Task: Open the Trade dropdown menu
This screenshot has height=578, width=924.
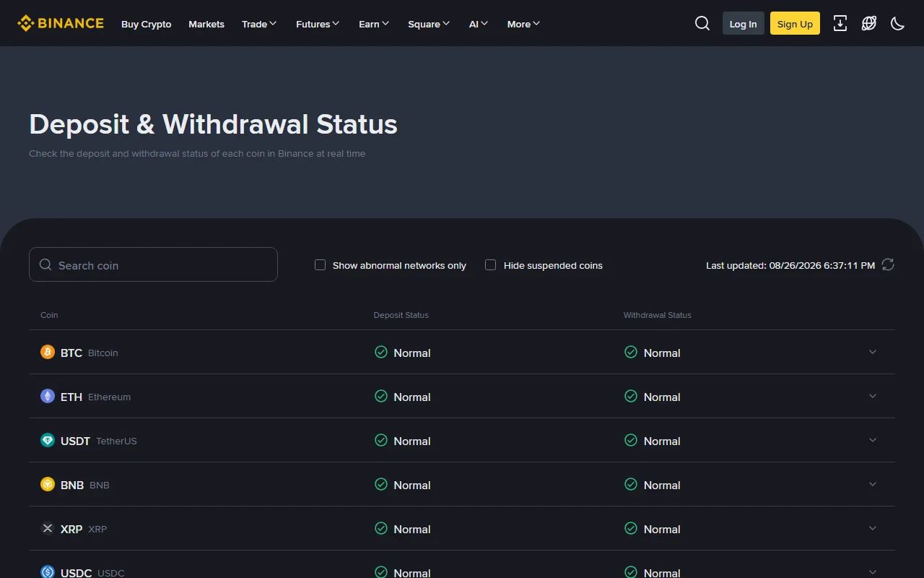Action: pos(260,24)
